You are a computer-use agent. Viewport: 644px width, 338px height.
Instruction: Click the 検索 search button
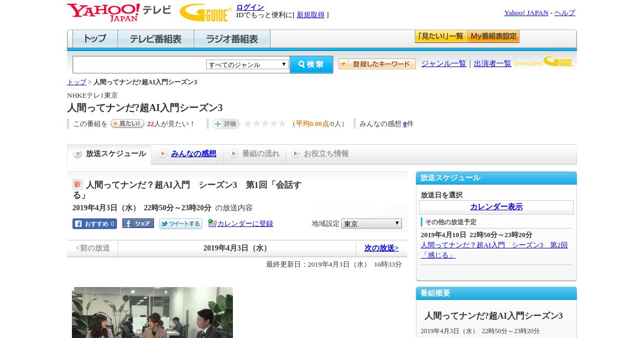click(x=311, y=64)
